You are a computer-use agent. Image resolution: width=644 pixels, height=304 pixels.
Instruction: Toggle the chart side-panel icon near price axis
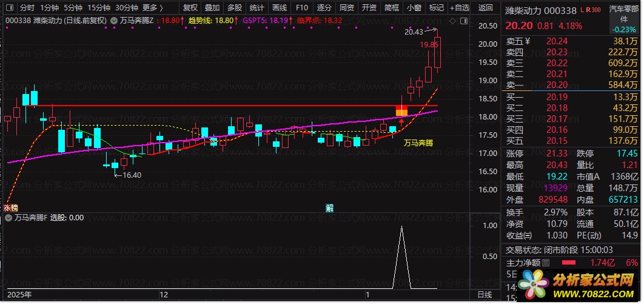463,21
